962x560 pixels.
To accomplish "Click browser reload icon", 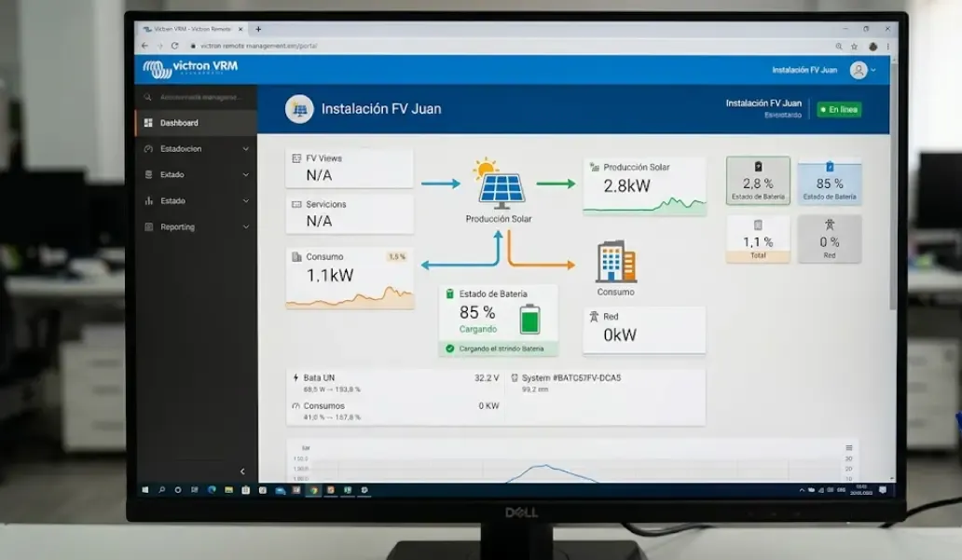I will [x=175, y=46].
